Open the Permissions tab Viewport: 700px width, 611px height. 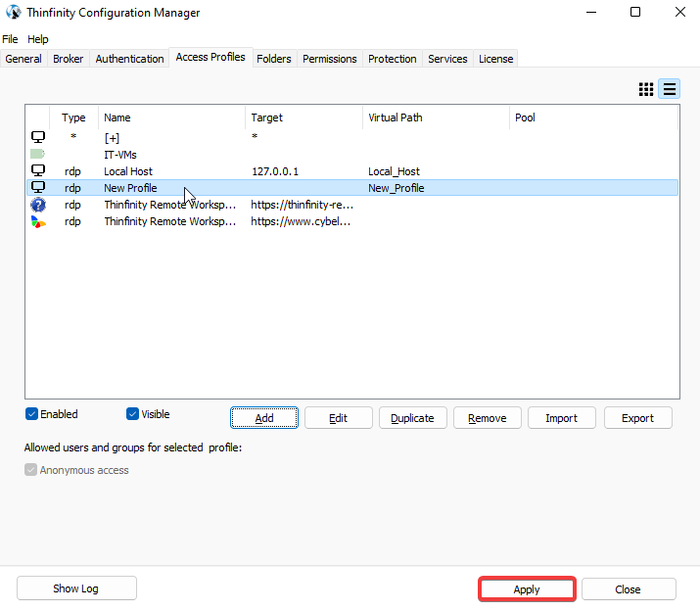330,59
